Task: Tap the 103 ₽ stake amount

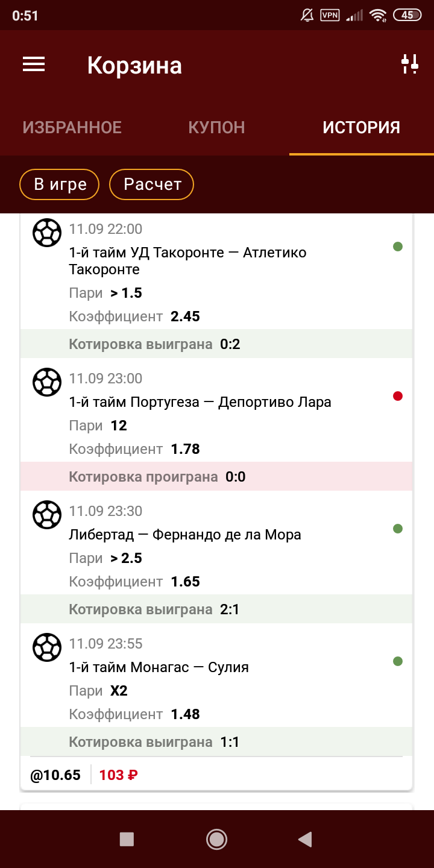Action: [x=118, y=775]
